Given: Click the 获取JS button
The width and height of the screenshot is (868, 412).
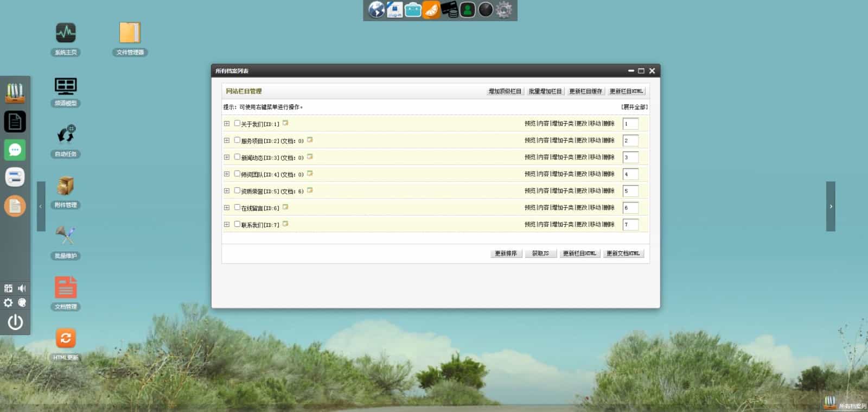Looking at the screenshot, I should click(541, 253).
